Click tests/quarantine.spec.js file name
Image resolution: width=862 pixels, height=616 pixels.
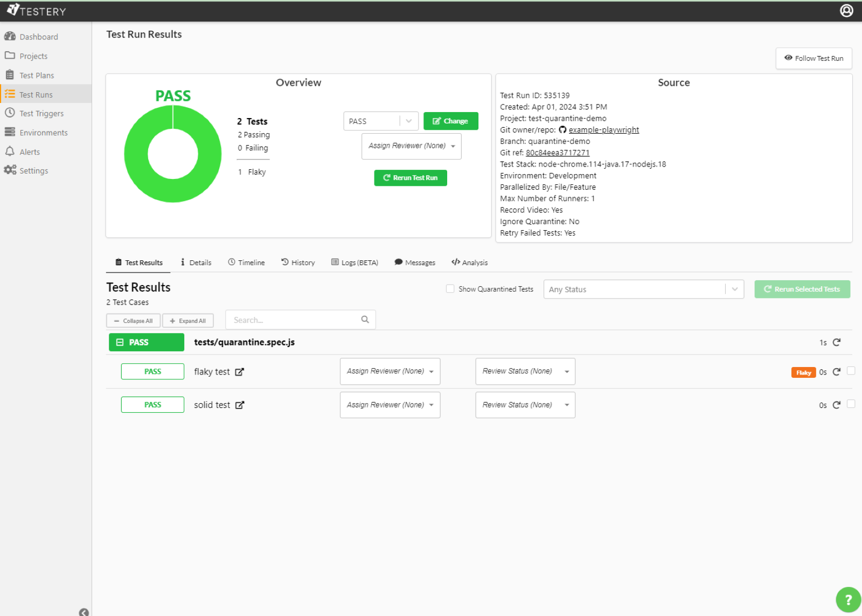(244, 342)
